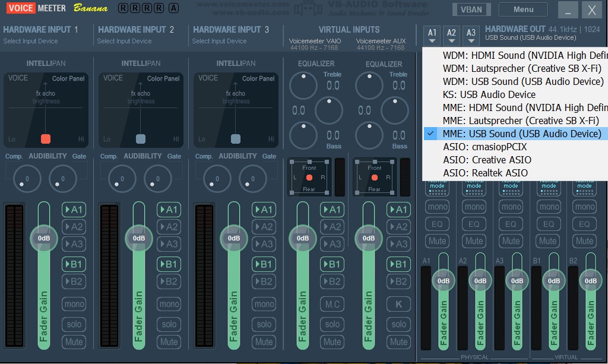
Task: Toggle EQ on the A2 output bus
Action: [474, 224]
